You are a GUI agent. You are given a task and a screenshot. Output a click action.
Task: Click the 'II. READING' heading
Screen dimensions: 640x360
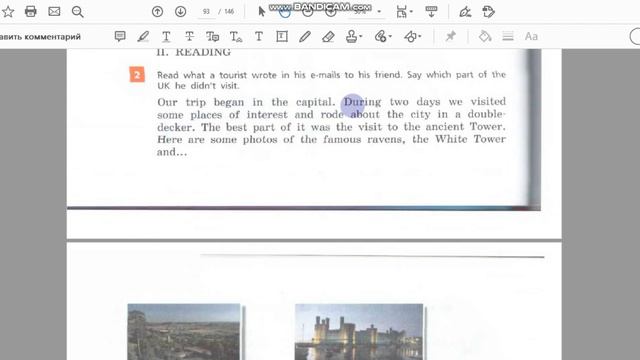(x=193, y=52)
